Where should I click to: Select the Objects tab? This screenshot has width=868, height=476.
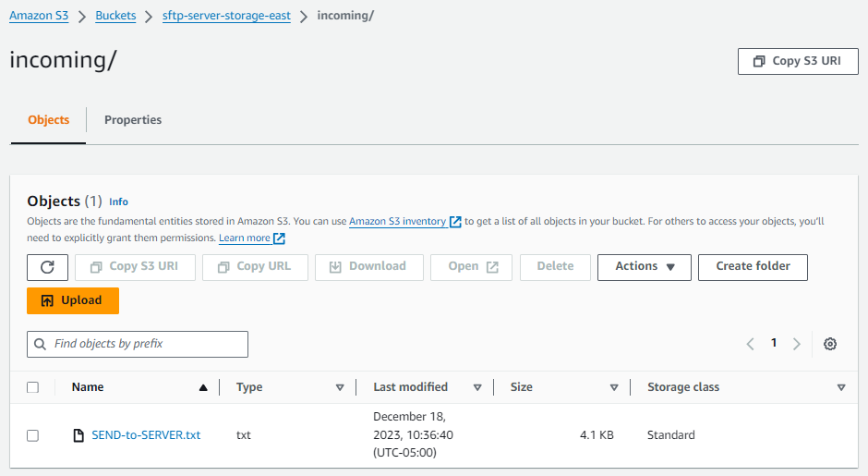(x=48, y=120)
